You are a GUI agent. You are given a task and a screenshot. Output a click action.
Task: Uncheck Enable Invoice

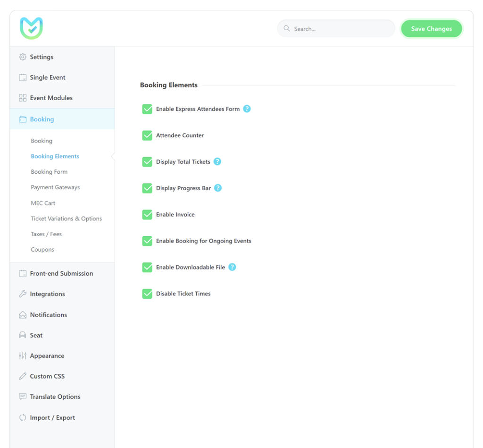148,214
